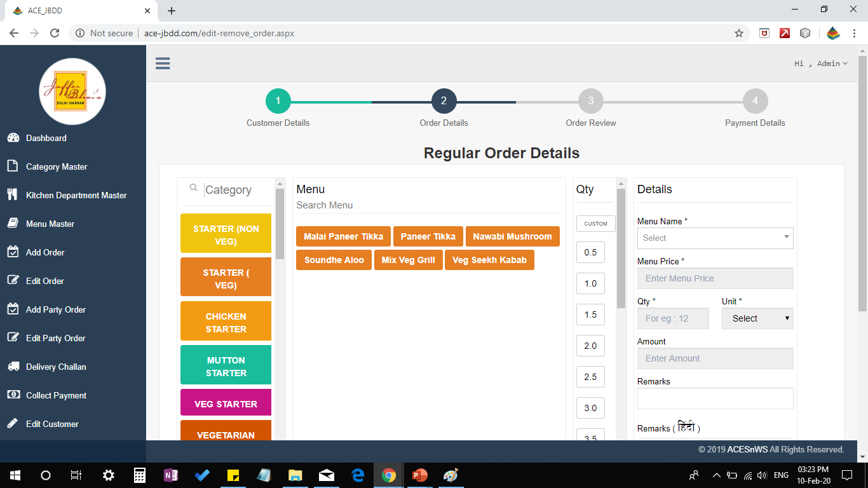This screenshot has height=488, width=868.
Task: Click the CUSTOM quantity button
Action: [x=595, y=224]
